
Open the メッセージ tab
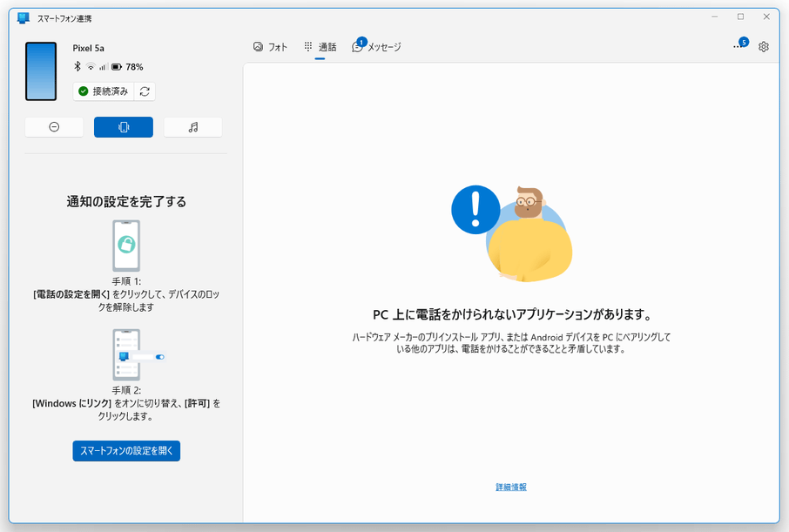(x=376, y=47)
